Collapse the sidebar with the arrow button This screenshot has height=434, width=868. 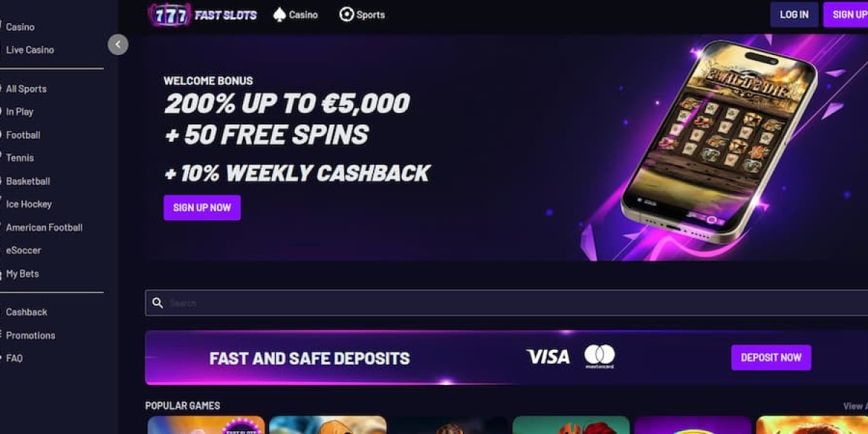coord(118,45)
